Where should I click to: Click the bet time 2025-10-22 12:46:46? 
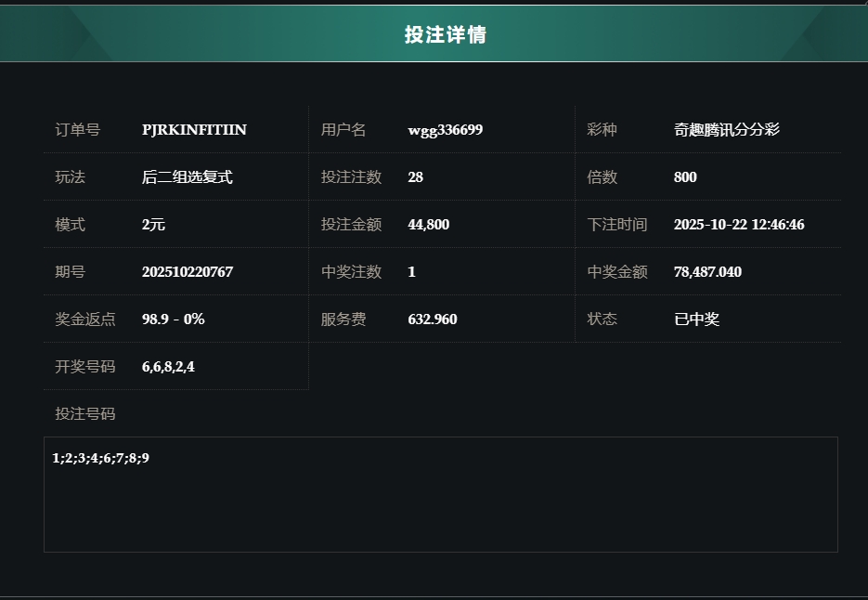tap(738, 225)
